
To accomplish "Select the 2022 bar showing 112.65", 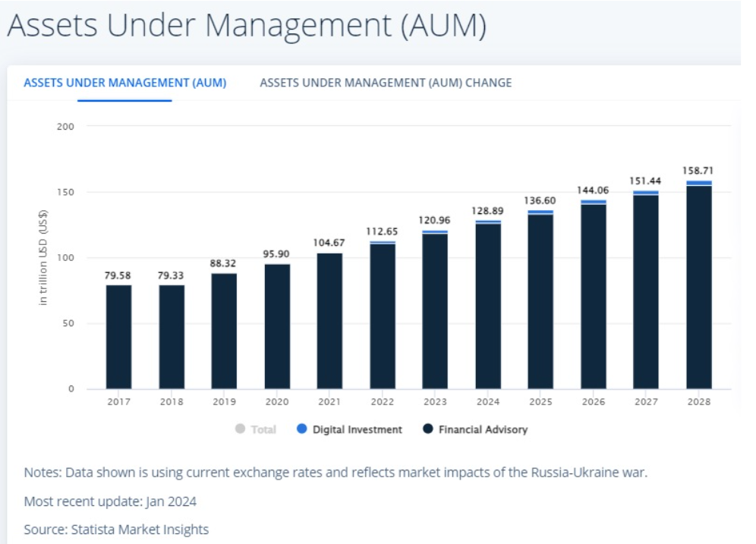I will point(383,316).
